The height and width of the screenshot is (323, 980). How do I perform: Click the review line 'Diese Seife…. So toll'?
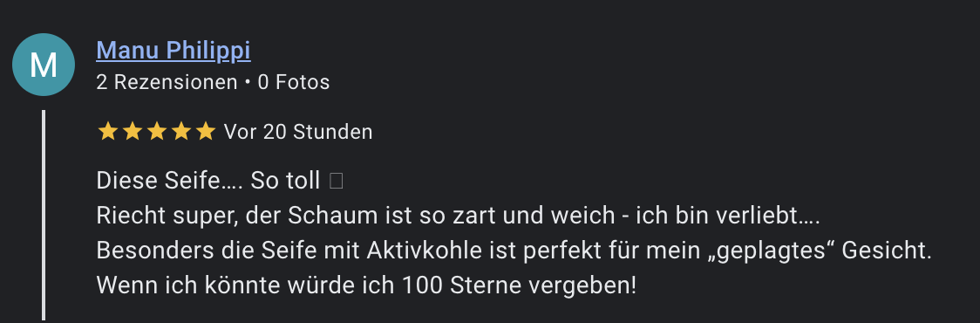(x=208, y=181)
